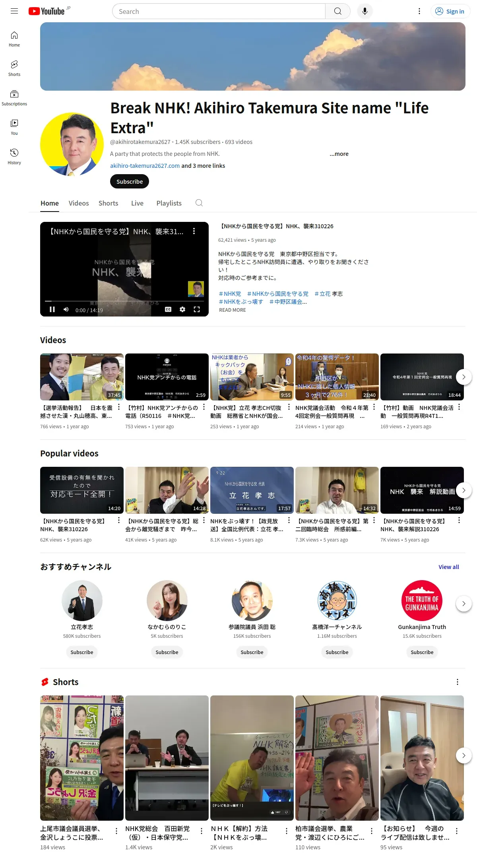This screenshot has height=868, width=477.
Task: Open menu for 令和４年第4回定例会 video
Action: 374,407
